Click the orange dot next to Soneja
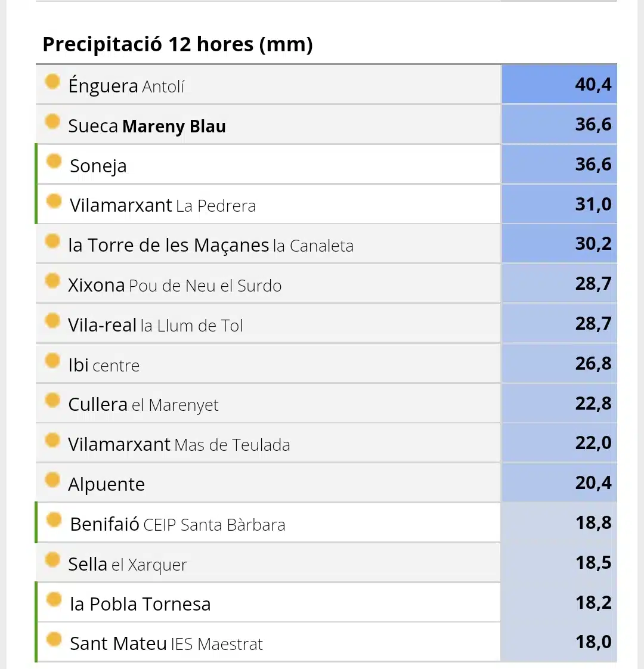Viewport: 644px width, 669px height. tap(54, 161)
